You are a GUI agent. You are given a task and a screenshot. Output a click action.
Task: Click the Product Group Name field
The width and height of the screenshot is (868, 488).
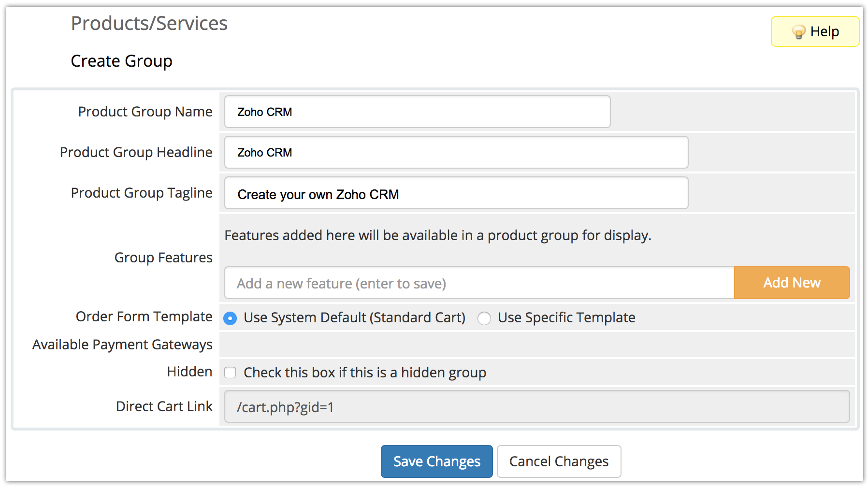[x=418, y=112]
